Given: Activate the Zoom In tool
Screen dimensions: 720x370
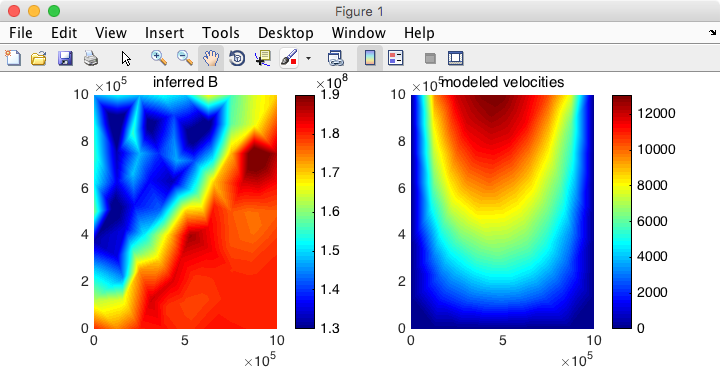Looking at the screenshot, I should (158, 58).
